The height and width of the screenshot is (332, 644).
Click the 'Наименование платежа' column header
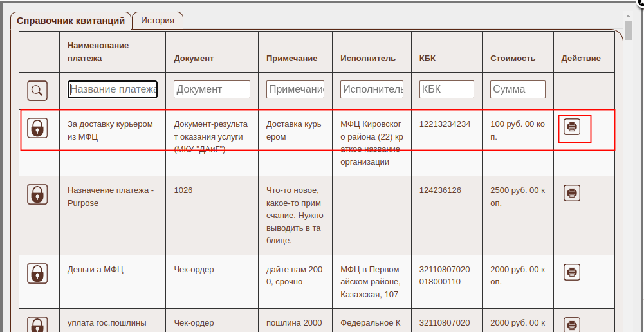point(98,52)
